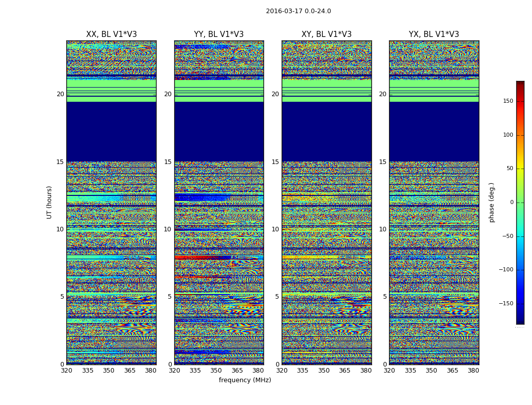Click the "15" hour tick on XX panel

(60, 162)
